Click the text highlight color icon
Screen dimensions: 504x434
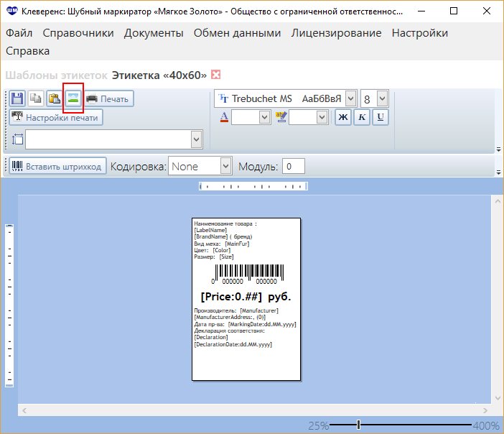point(281,117)
